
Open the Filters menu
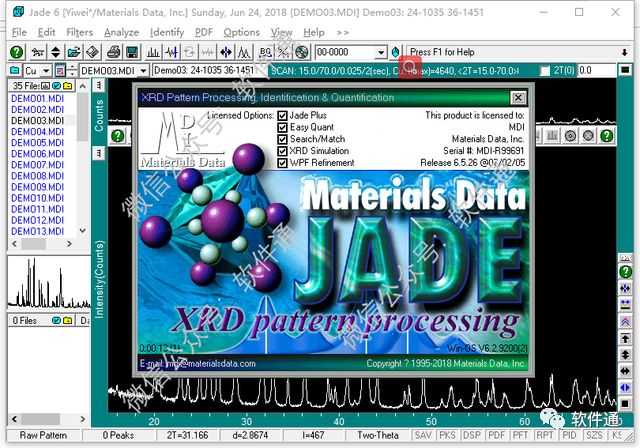click(x=80, y=32)
